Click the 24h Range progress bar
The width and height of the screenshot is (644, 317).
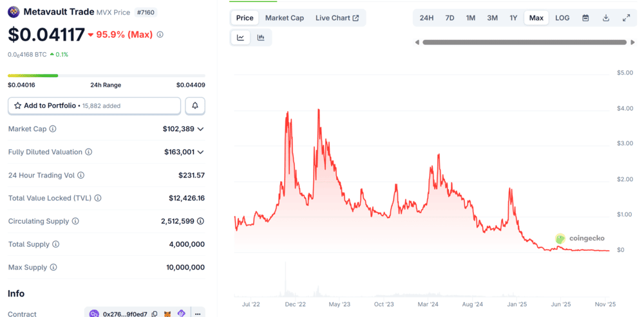click(106, 75)
